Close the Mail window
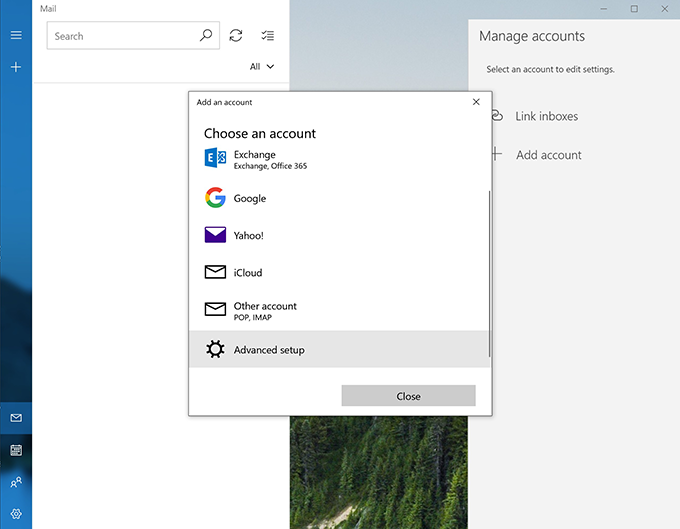 coord(664,9)
